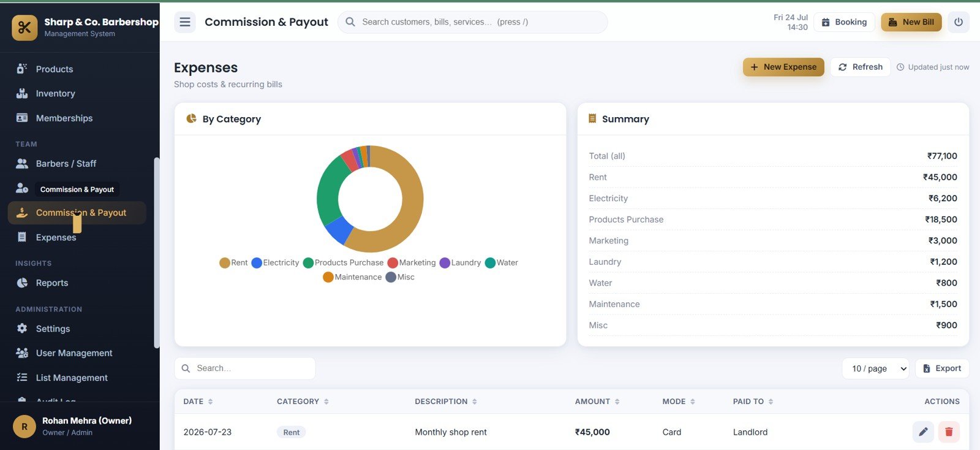Toggle Electricity legend swatch
This screenshot has height=450, width=980.
point(257,262)
